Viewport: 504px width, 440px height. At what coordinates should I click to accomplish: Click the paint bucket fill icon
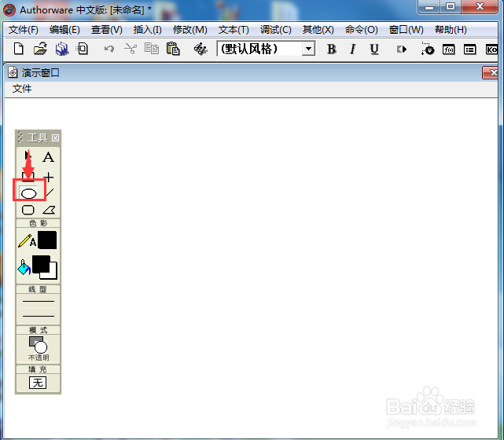click(x=24, y=267)
